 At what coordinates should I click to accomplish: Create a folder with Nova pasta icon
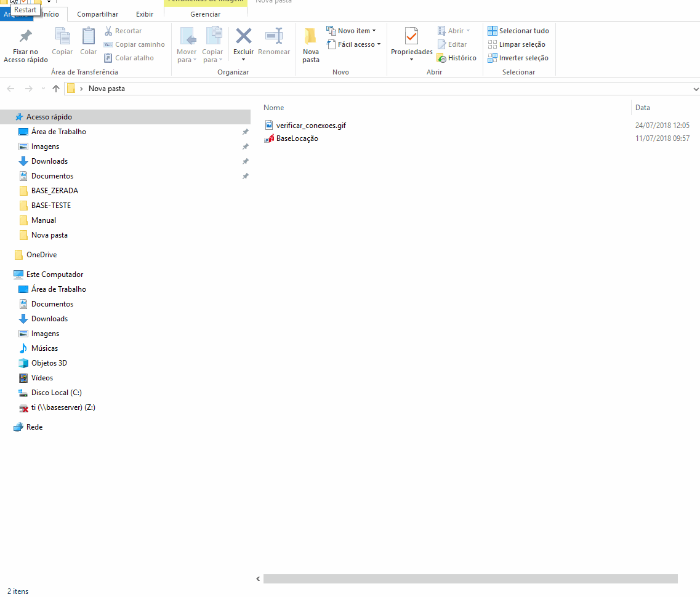311,36
